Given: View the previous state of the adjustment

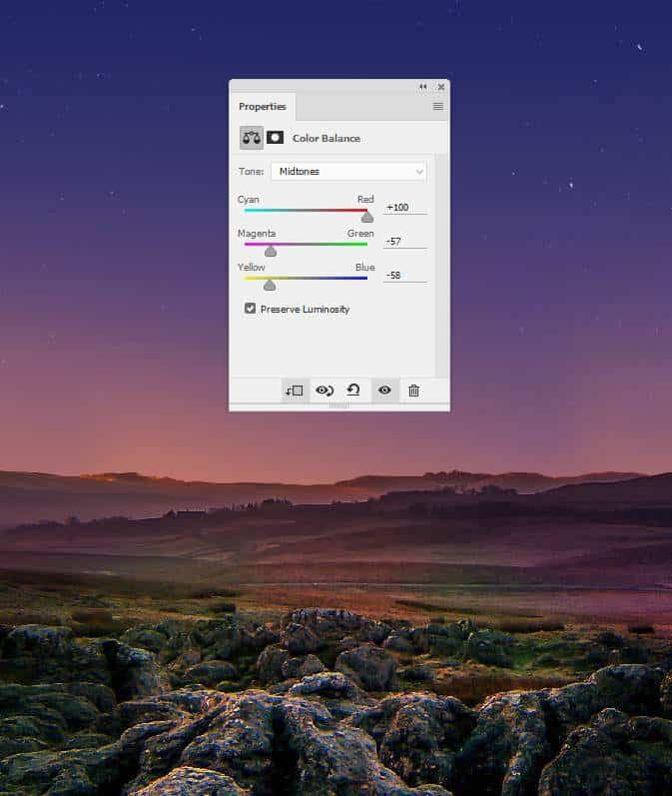Looking at the screenshot, I should 325,391.
